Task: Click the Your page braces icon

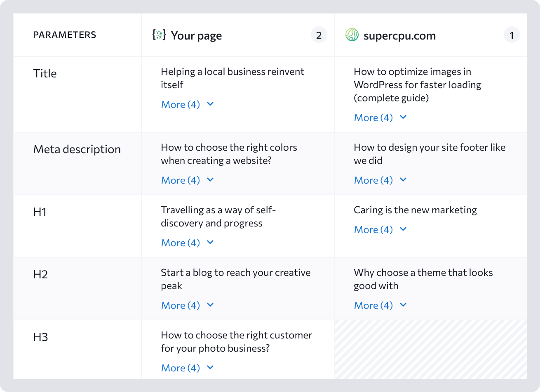Action: (x=159, y=35)
